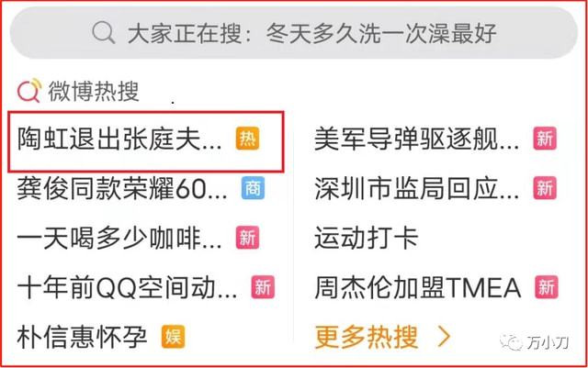Click the 新 badge next to 美军导弹驱逐舰

(545, 139)
